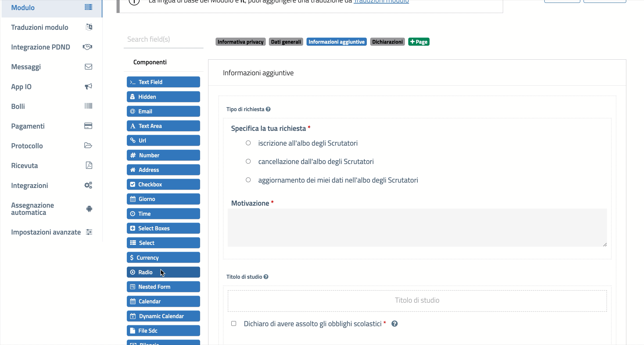Open the Dichiarazioni page tab
644x345 pixels.
point(387,42)
